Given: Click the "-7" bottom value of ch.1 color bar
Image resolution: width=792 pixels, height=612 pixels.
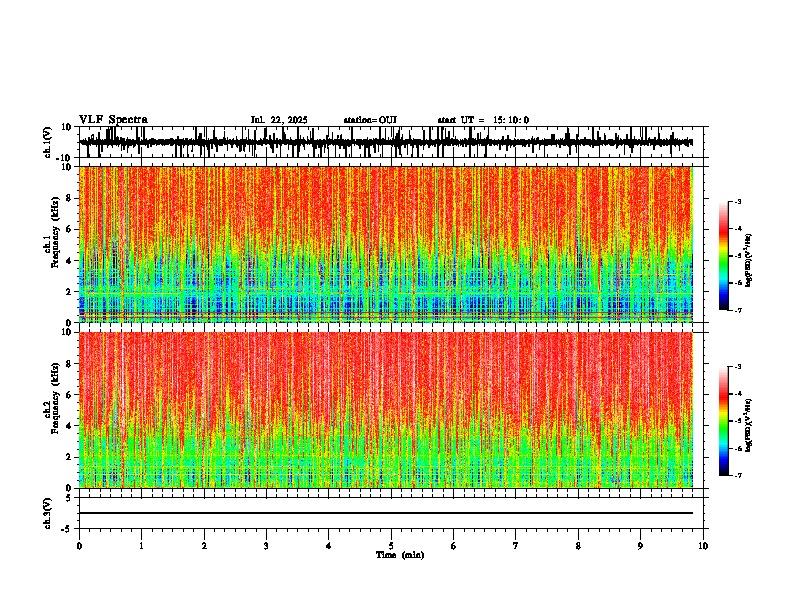Looking at the screenshot, I should click(738, 310).
